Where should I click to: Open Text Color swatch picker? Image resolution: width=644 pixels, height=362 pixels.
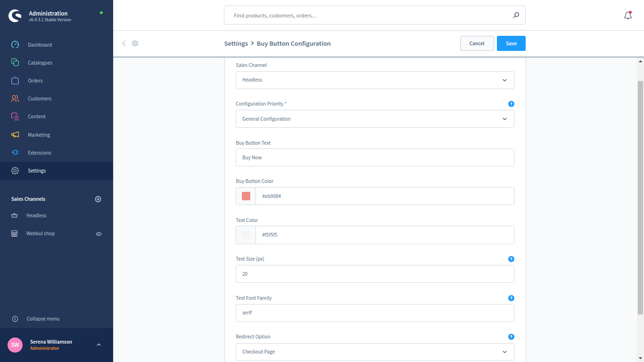(246, 235)
